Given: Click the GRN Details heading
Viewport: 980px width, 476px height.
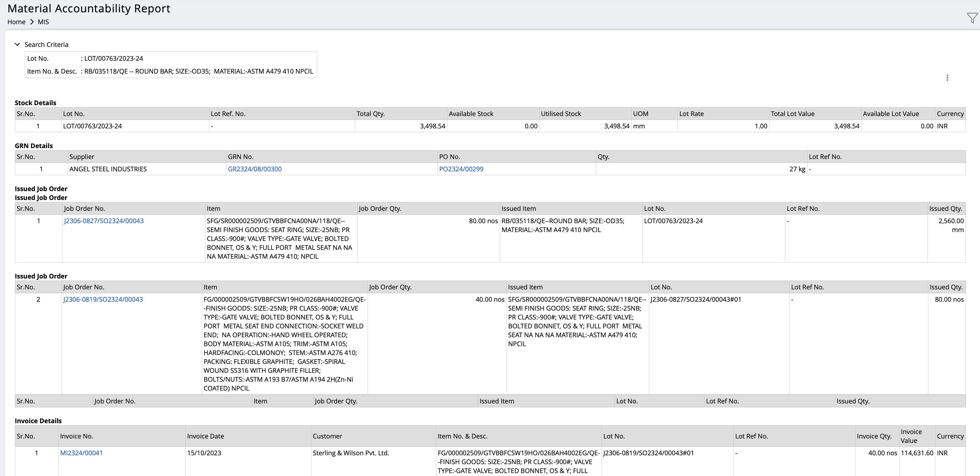Looking at the screenshot, I should (x=34, y=146).
